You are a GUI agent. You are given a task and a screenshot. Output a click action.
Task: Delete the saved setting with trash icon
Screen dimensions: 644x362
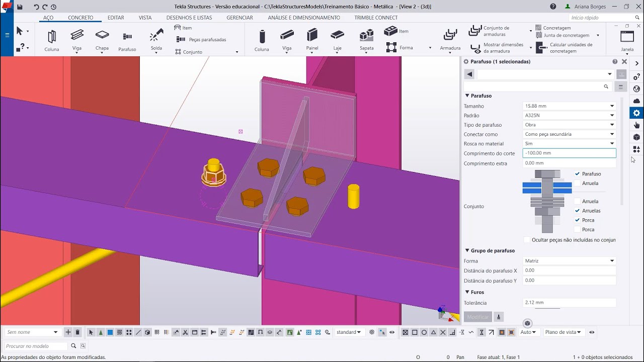(x=77, y=332)
